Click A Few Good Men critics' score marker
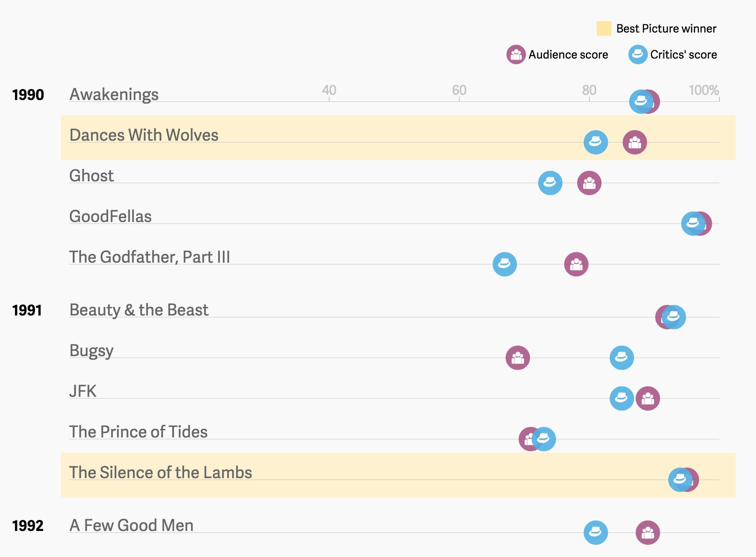This screenshot has width=756, height=557. pos(595,533)
